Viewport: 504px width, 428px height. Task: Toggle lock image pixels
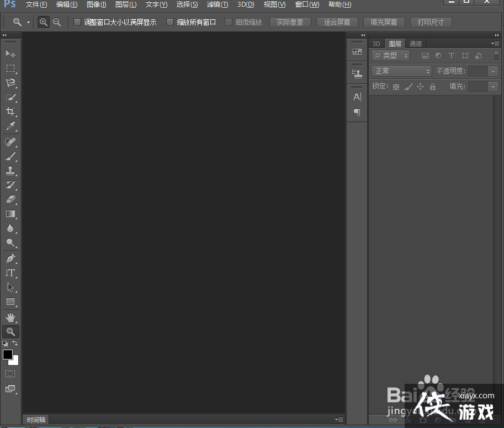(408, 87)
